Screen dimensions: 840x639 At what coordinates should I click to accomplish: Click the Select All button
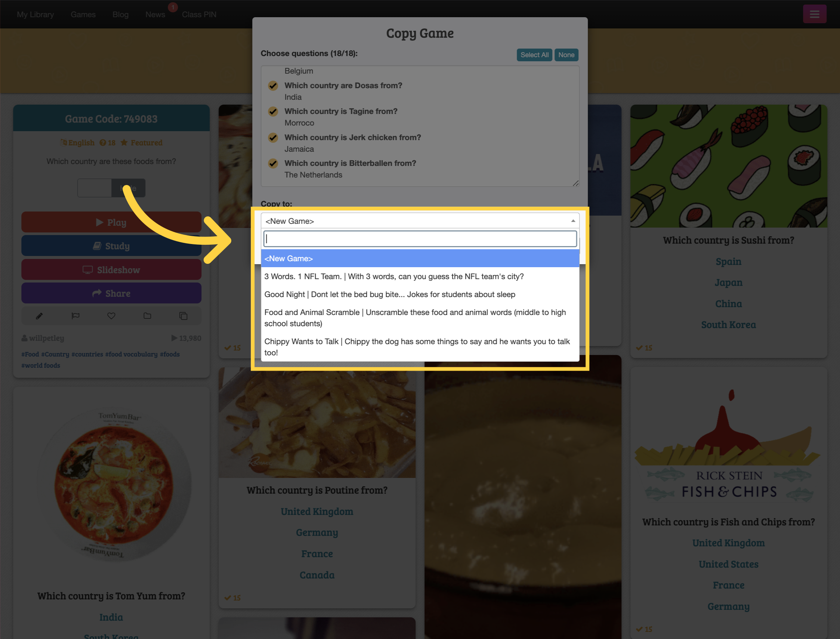(535, 54)
